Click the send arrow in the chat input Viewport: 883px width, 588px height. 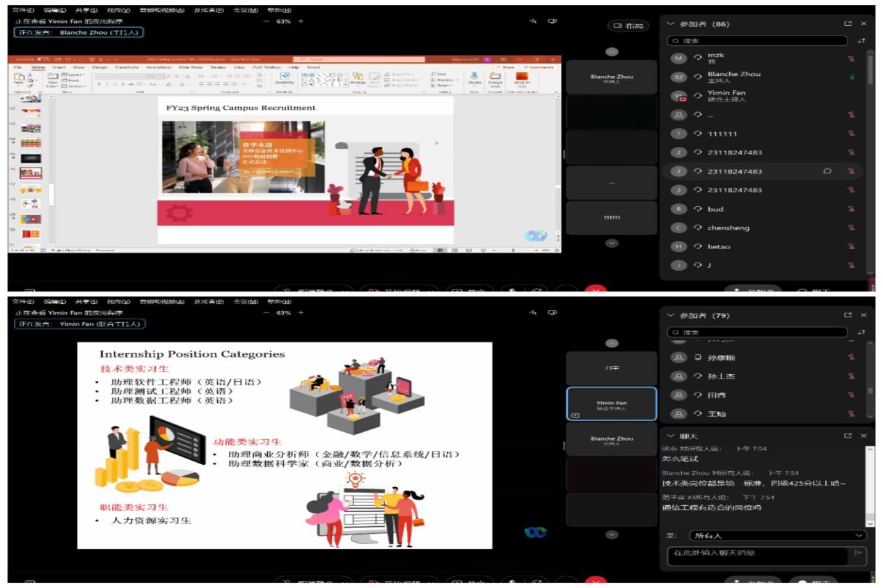858,553
